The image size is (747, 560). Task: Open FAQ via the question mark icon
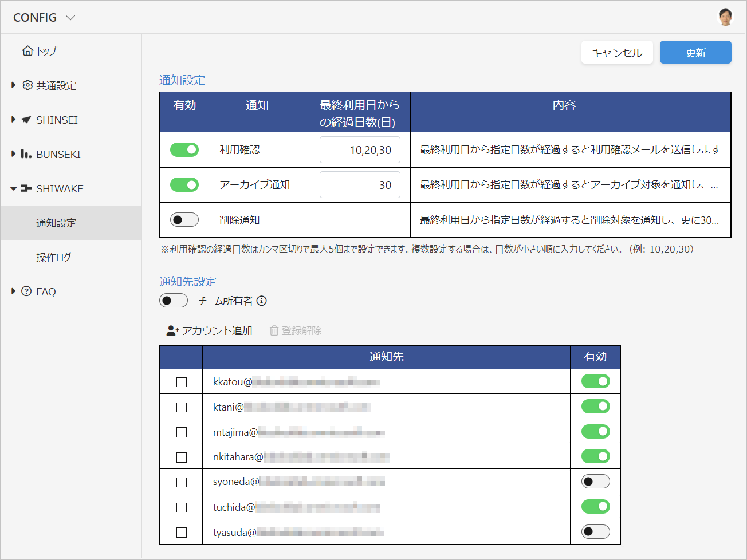coord(27,291)
